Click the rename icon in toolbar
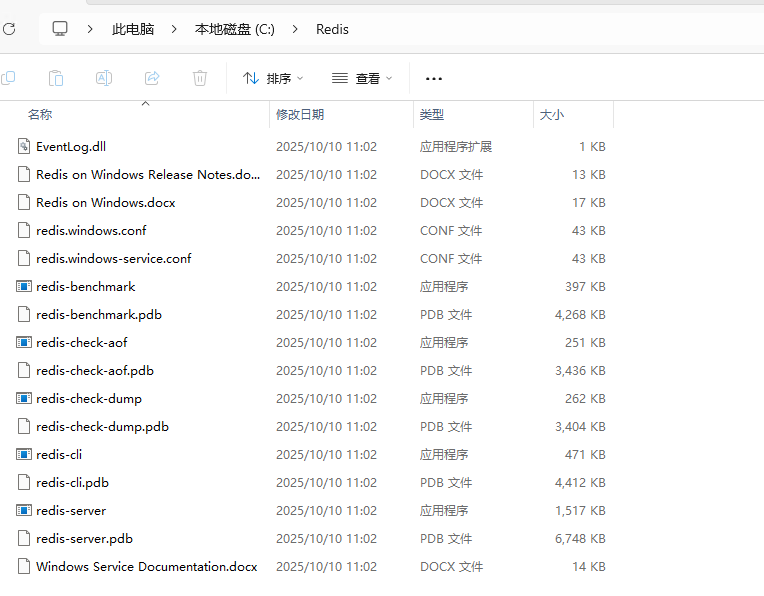The height and width of the screenshot is (596, 764). point(104,78)
